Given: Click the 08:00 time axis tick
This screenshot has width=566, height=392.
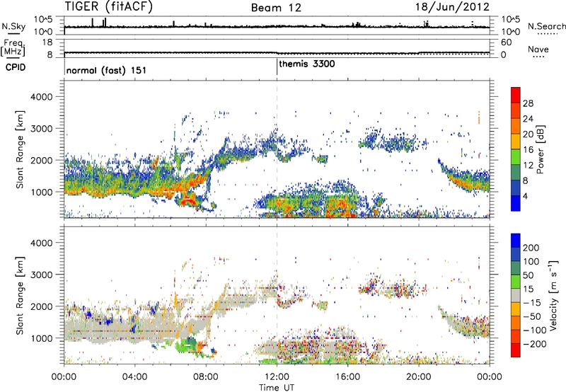Looking at the screenshot, I should 206,377.
